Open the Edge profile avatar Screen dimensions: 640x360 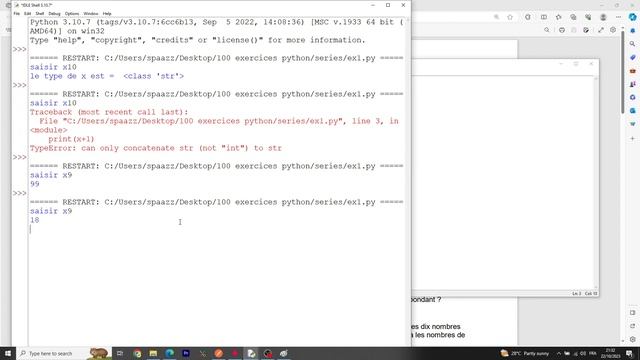pos(603,17)
